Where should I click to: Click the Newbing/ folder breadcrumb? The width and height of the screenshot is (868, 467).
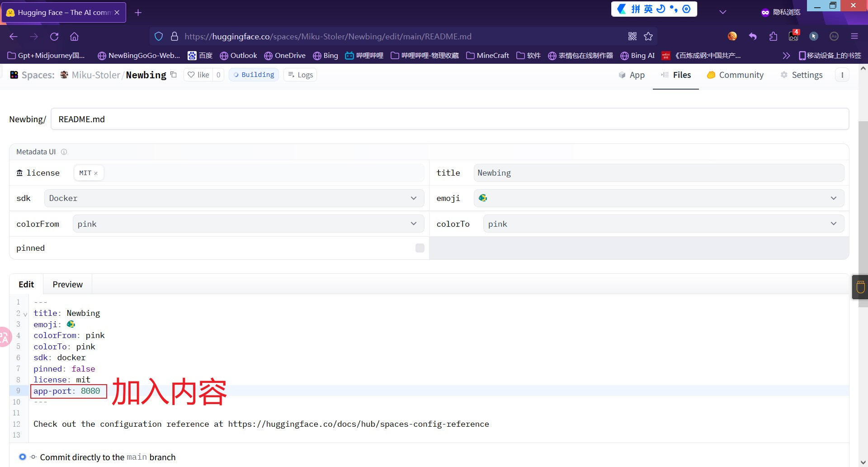(28, 119)
